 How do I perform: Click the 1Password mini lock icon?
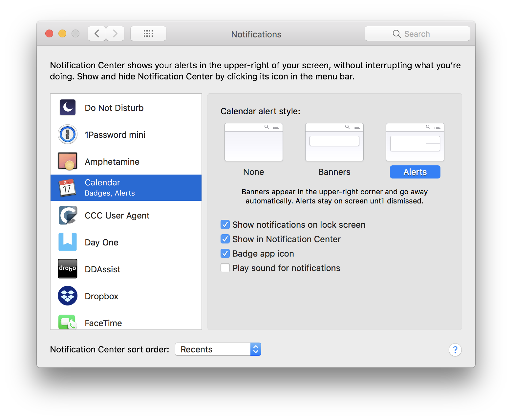click(68, 134)
